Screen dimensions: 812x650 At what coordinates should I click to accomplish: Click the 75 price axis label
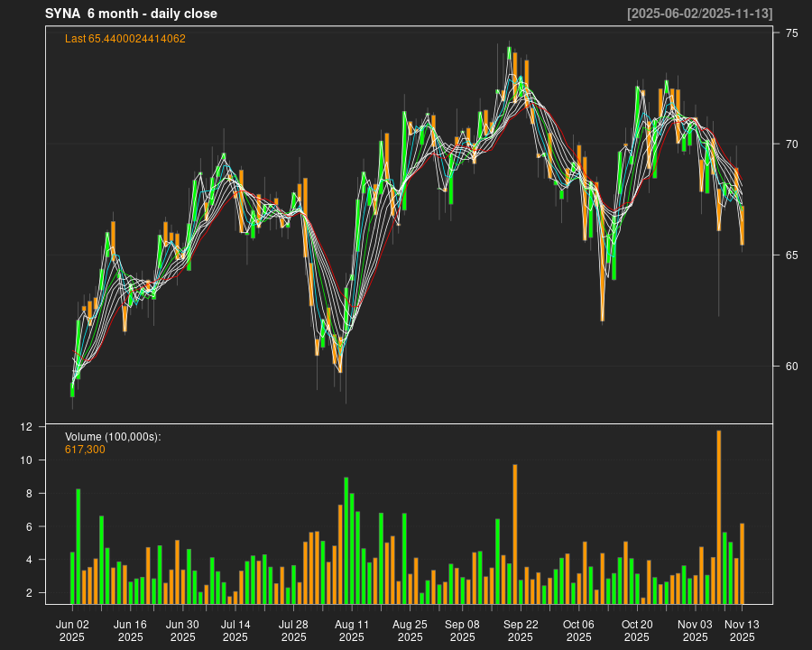coord(790,33)
